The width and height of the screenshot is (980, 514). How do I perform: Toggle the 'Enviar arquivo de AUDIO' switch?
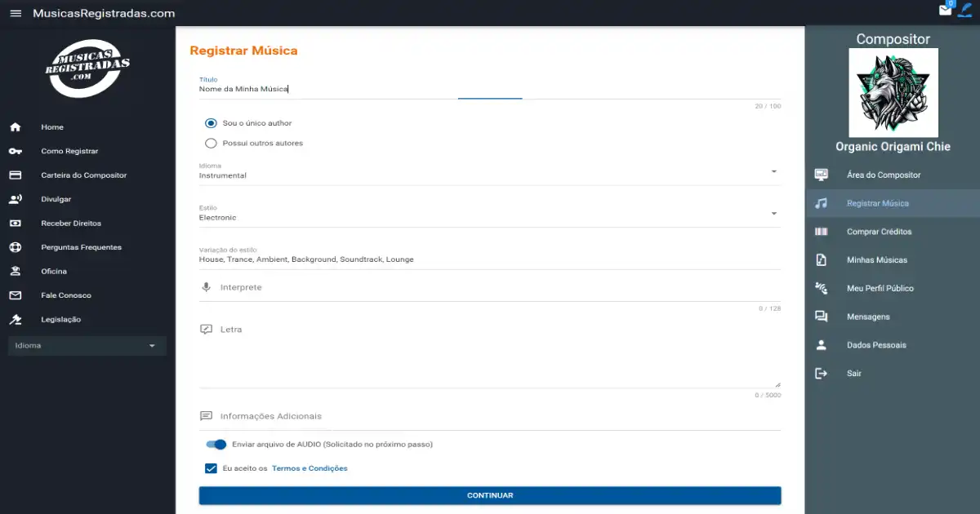coord(216,445)
